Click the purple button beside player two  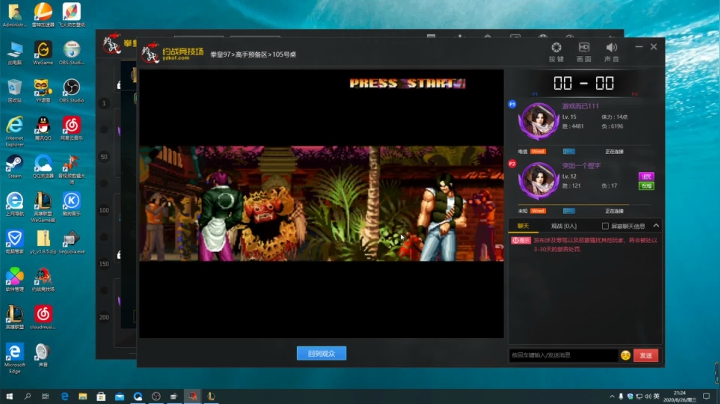click(646, 176)
